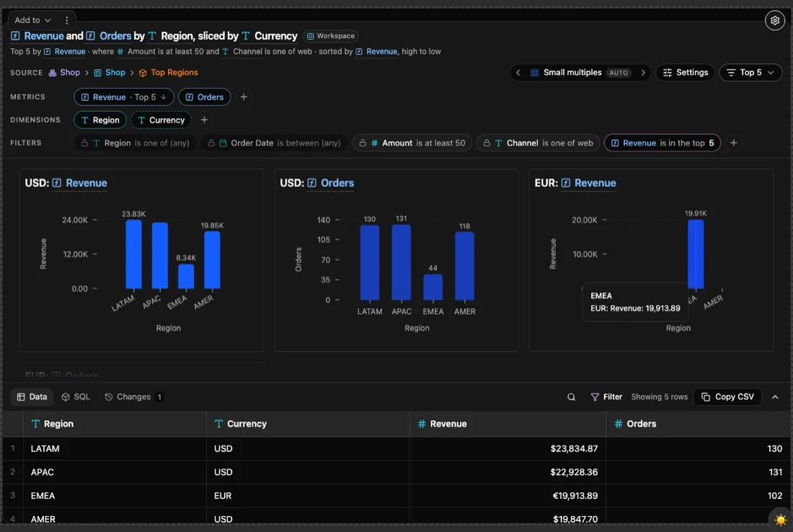
Task: Click the lock icon on the Amount filter
Action: tap(363, 143)
